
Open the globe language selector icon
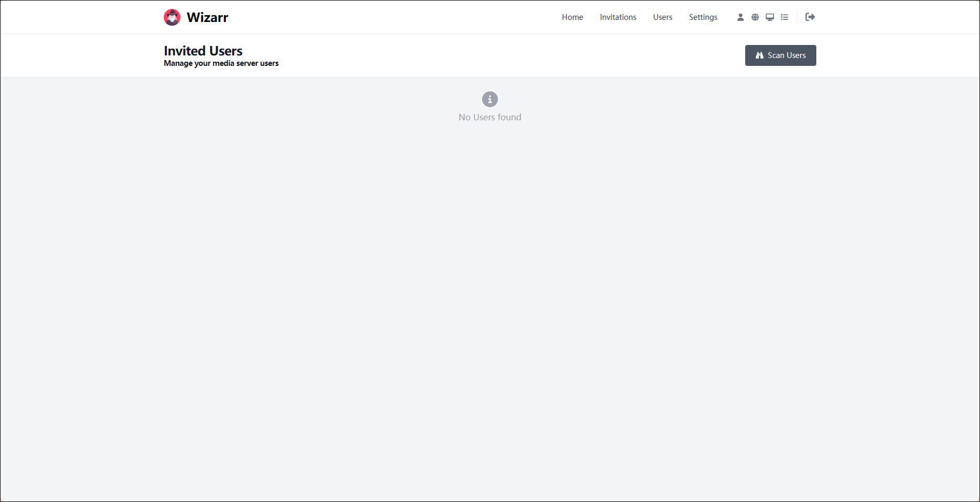755,17
